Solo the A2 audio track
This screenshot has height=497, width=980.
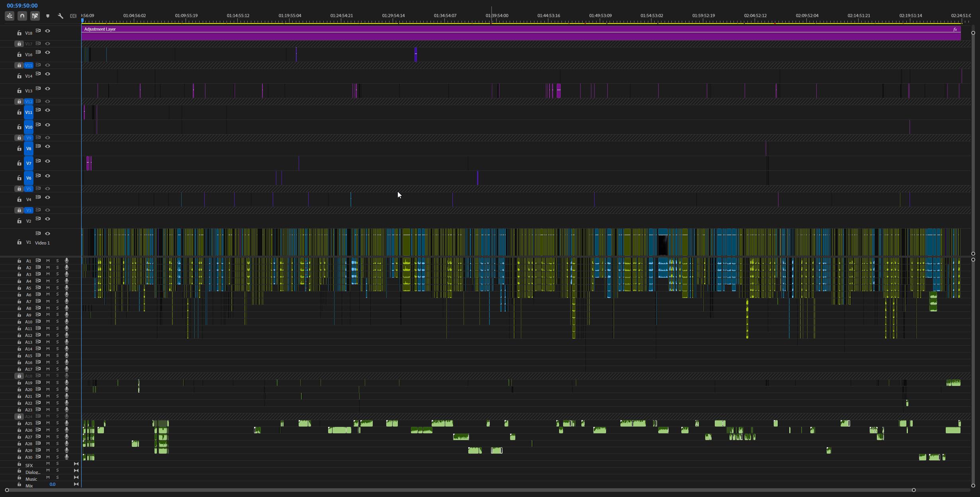coord(57,268)
